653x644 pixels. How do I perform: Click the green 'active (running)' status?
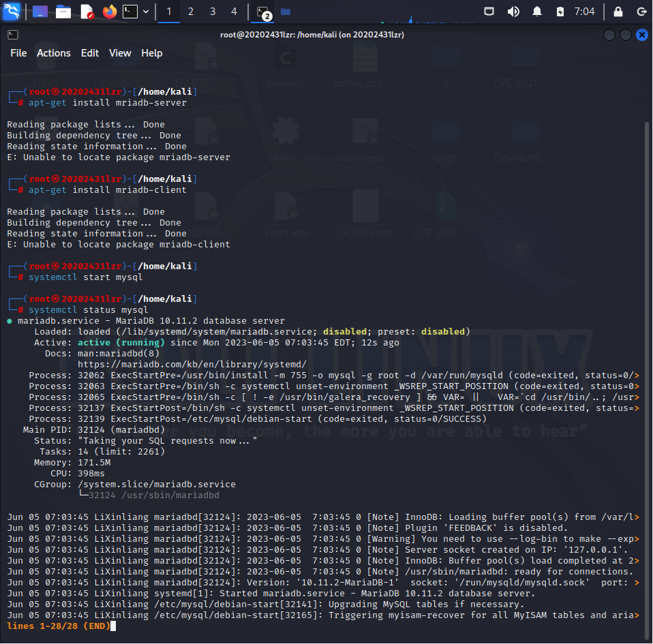pyautogui.click(x=121, y=343)
